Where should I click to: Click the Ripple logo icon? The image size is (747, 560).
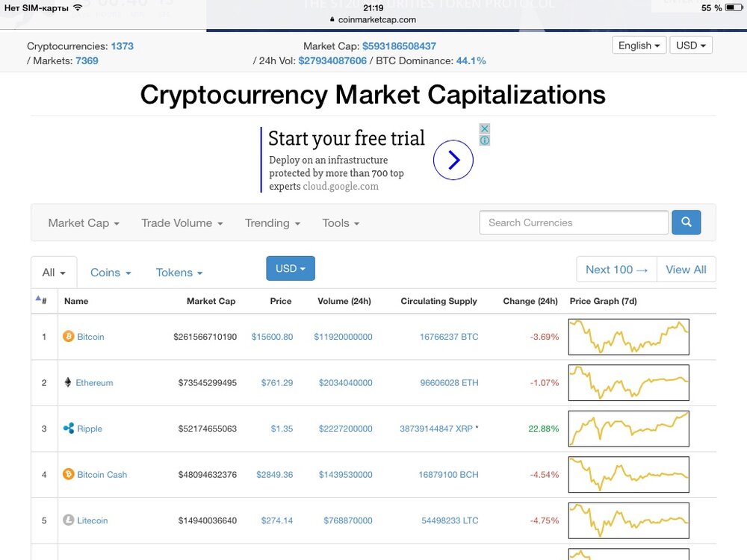69,429
